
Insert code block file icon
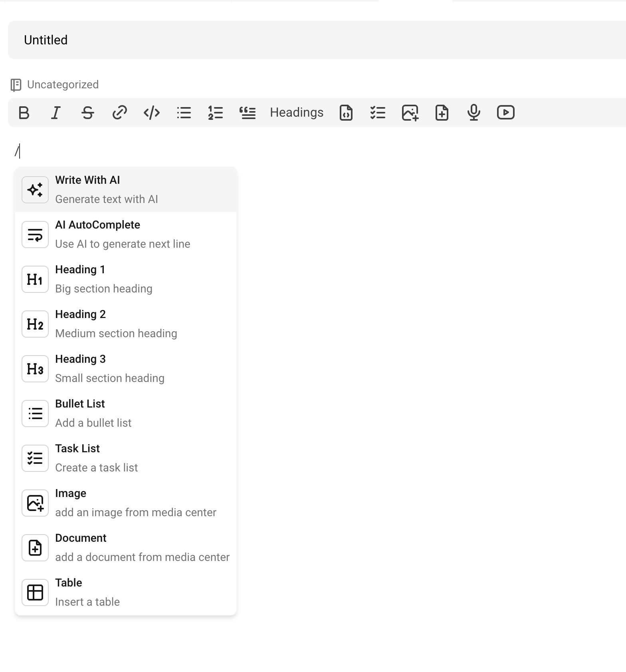346,113
